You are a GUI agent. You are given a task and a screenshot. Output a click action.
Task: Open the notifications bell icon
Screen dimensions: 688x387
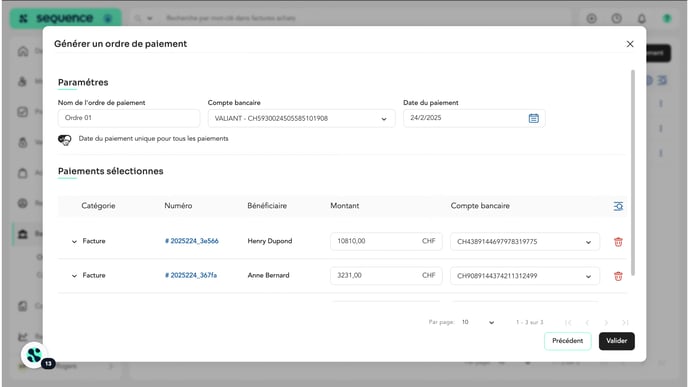pyautogui.click(x=641, y=18)
